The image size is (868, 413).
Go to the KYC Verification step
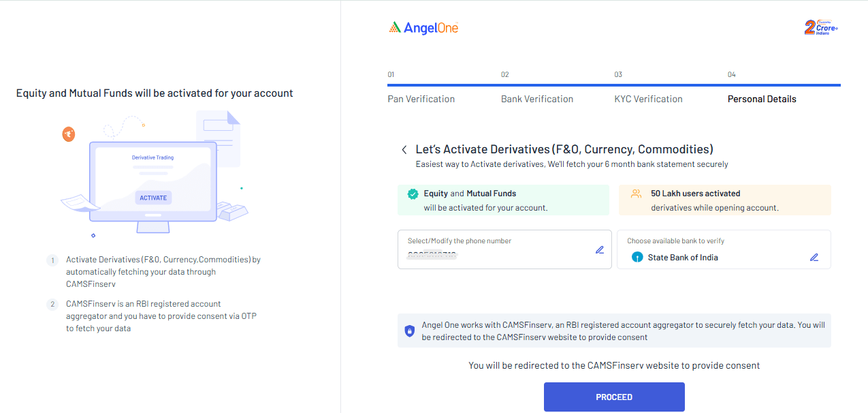click(x=649, y=99)
